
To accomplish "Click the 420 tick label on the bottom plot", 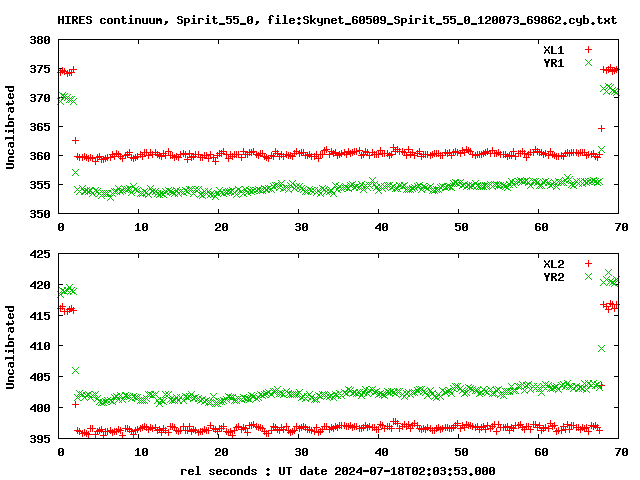I will (40, 285).
